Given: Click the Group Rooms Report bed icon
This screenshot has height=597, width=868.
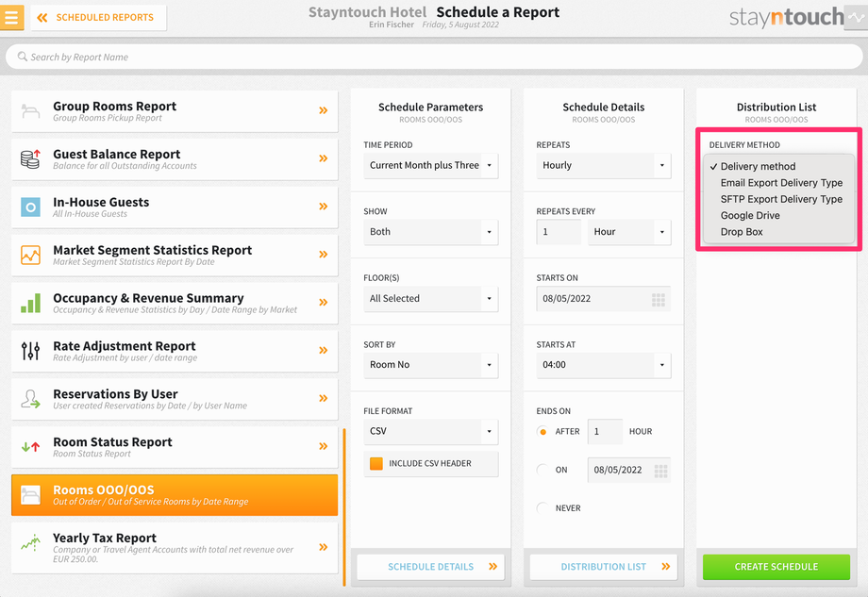Looking at the screenshot, I should 30,110.
